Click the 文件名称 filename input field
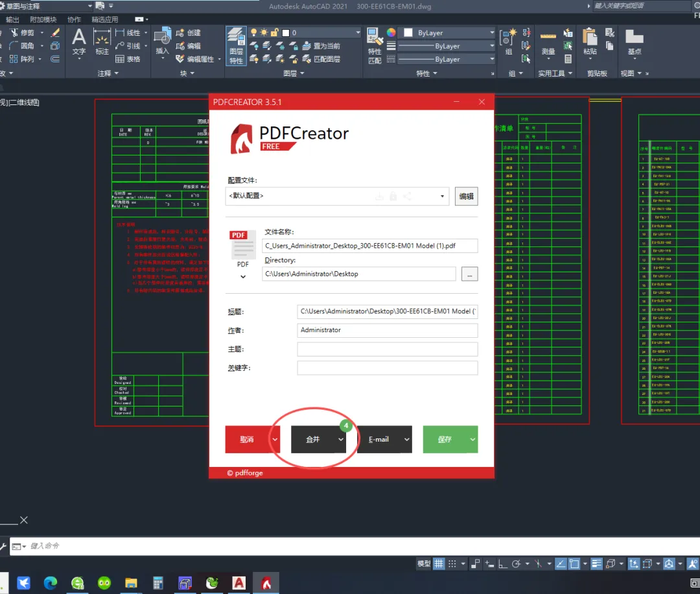The width and height of the screenshot is (700, 594). click(369, 246)
